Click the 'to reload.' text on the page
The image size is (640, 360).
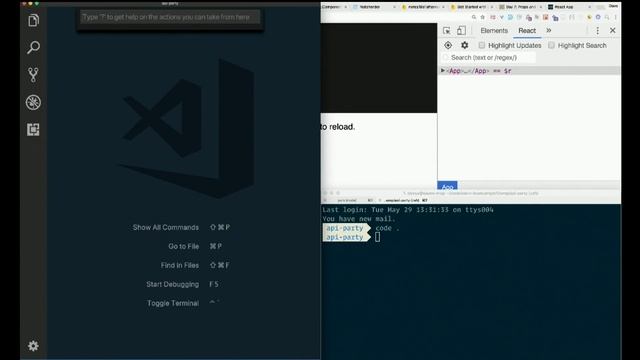pyautogui.click(x=338, y=127)
